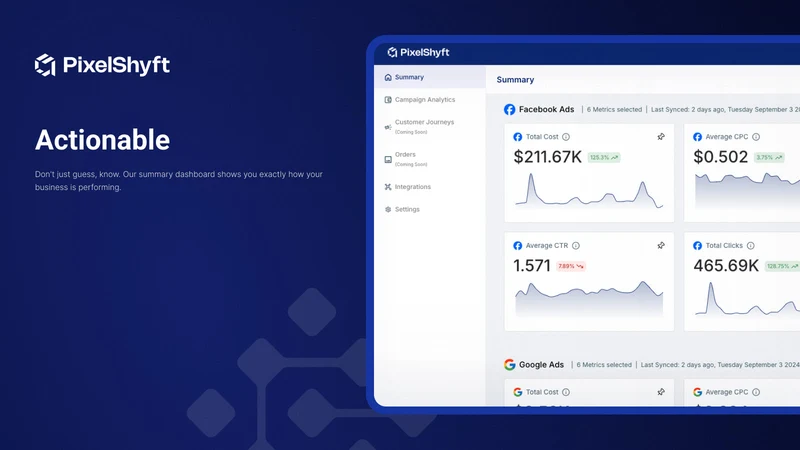The image size is (800, 450).
Task: Click Google icon on Average CPC card
Action: pyautogui.click(x=697, y=392)
